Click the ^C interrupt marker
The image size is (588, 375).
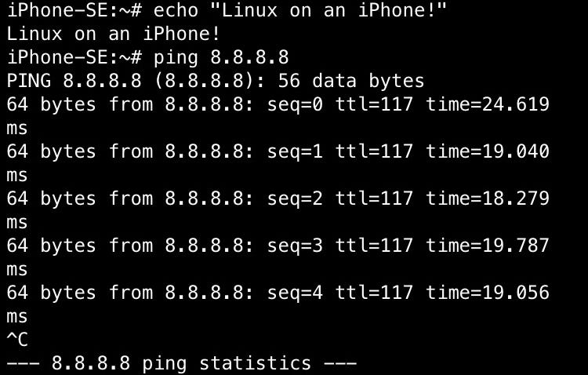click(x=17, y=340)
